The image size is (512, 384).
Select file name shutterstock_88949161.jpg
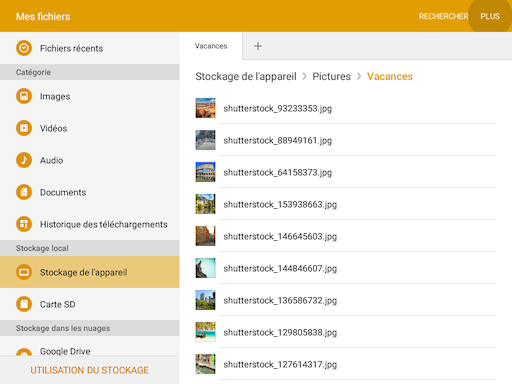278,141
